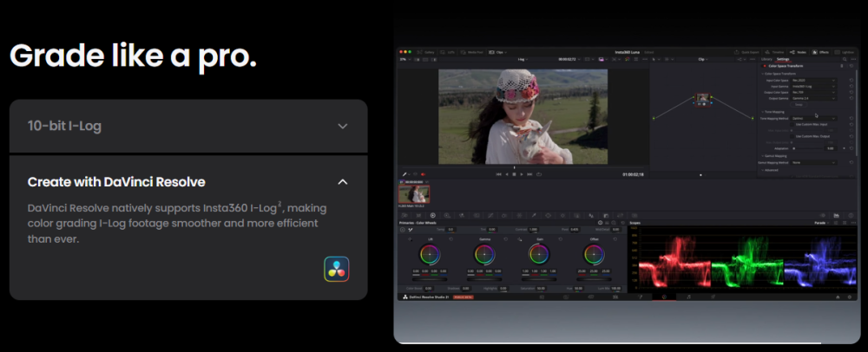The image size is (868, 352).
Task: Click the Swap button
Action: (x=799, y=104)
